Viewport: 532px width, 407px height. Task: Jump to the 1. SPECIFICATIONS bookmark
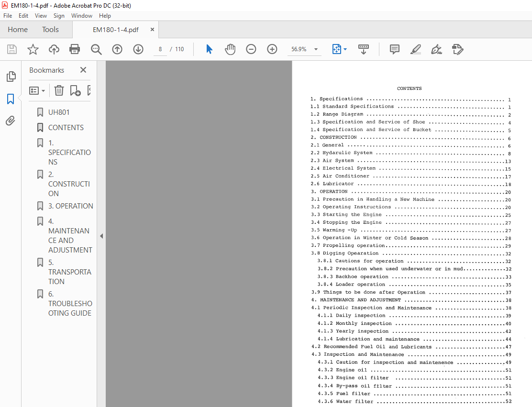pos(69,152)
